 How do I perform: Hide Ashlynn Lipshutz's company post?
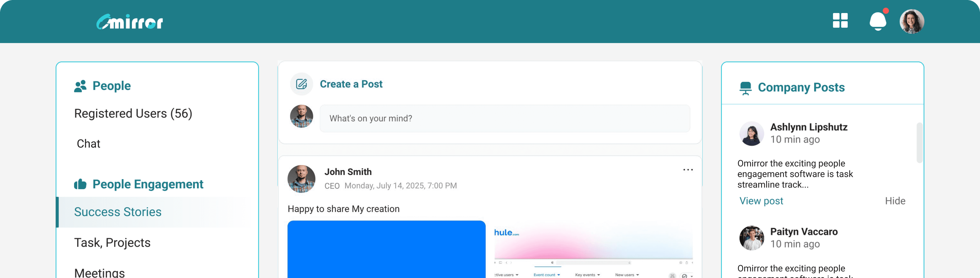[x=895, y=201]
